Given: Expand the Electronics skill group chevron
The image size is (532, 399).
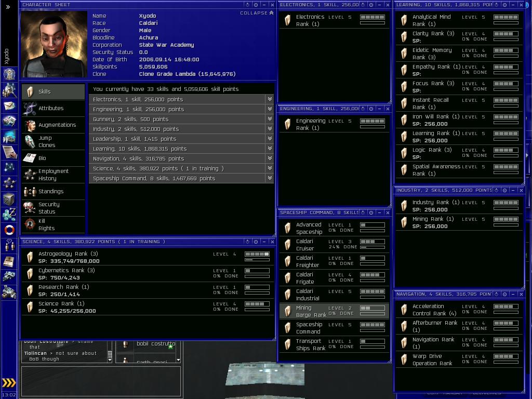Looking at the screenshot, I should [x=270, y=99].
